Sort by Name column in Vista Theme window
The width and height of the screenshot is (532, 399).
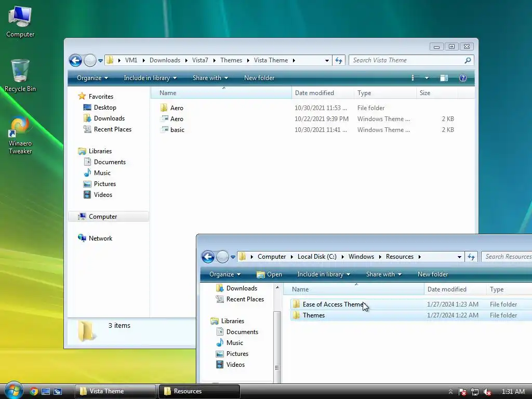pos(221,93)
